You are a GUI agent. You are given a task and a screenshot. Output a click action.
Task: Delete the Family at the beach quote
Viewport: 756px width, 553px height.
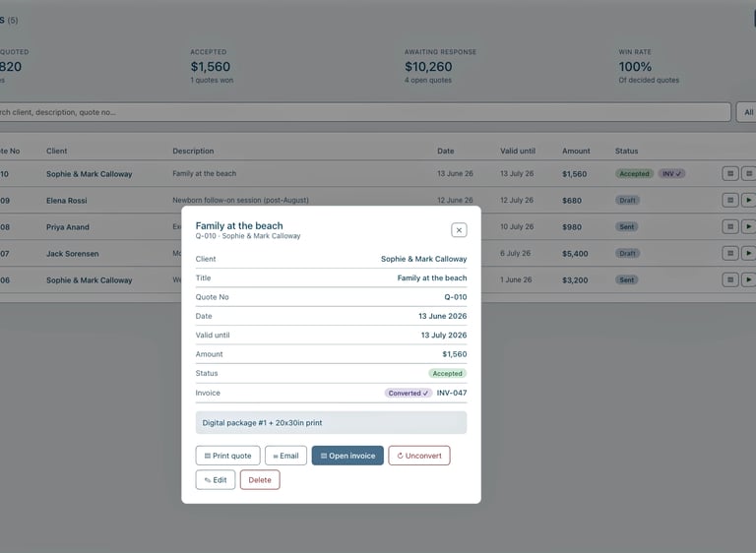(260, 480)
